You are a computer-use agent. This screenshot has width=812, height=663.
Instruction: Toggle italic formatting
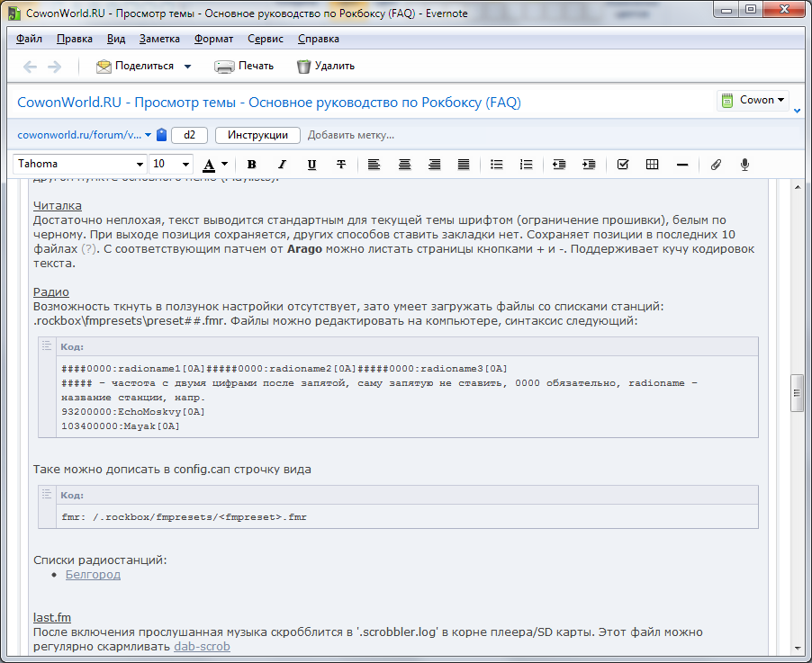(x=282, y=165)
